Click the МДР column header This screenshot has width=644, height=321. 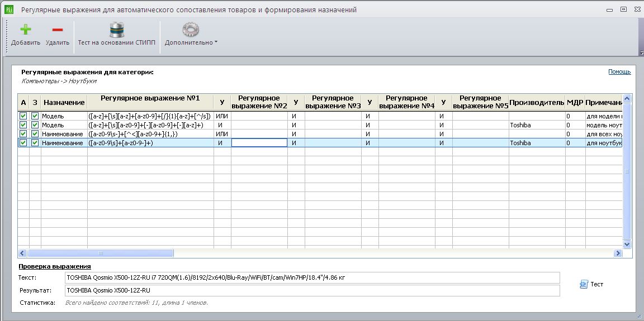click(575, 103)
